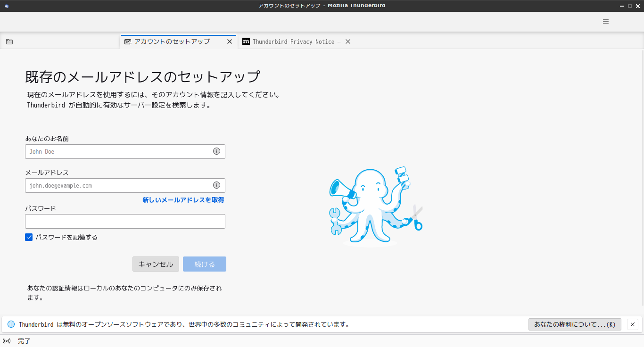Screen dimensions: 644x347
Task: Click the online status icon in status bar
Action: 7,341
